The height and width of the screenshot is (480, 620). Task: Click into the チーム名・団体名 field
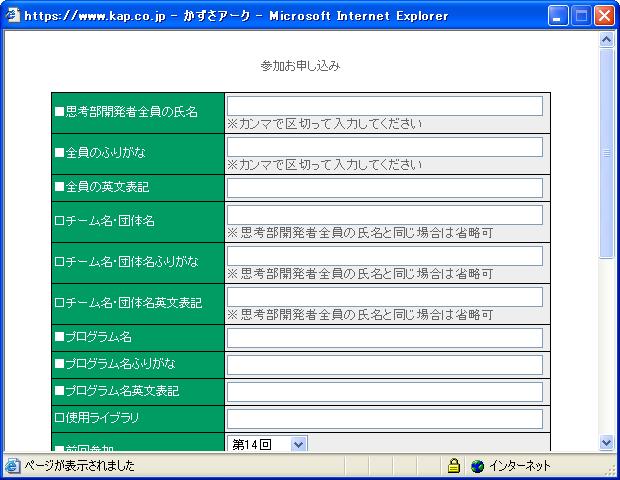pyautogui.click(x=385, y=215)
